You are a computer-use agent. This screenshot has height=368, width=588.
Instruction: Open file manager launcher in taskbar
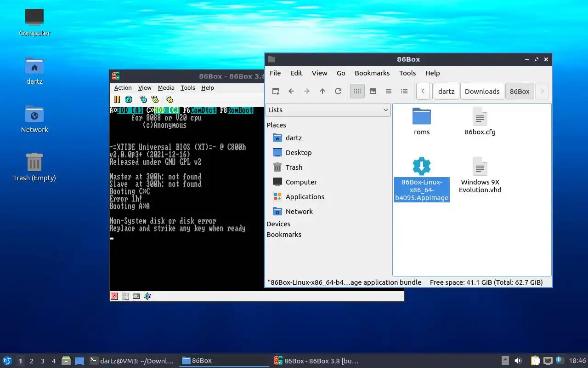click(x=66, y=361)
